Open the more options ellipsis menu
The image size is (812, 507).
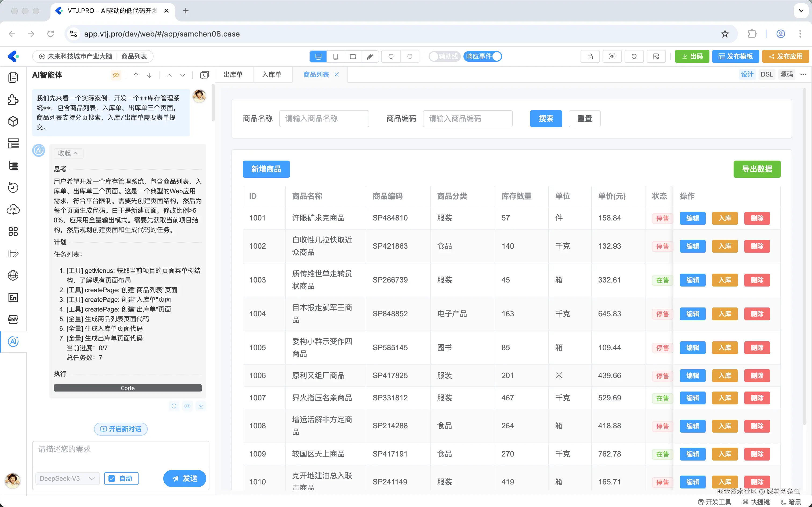803,74
